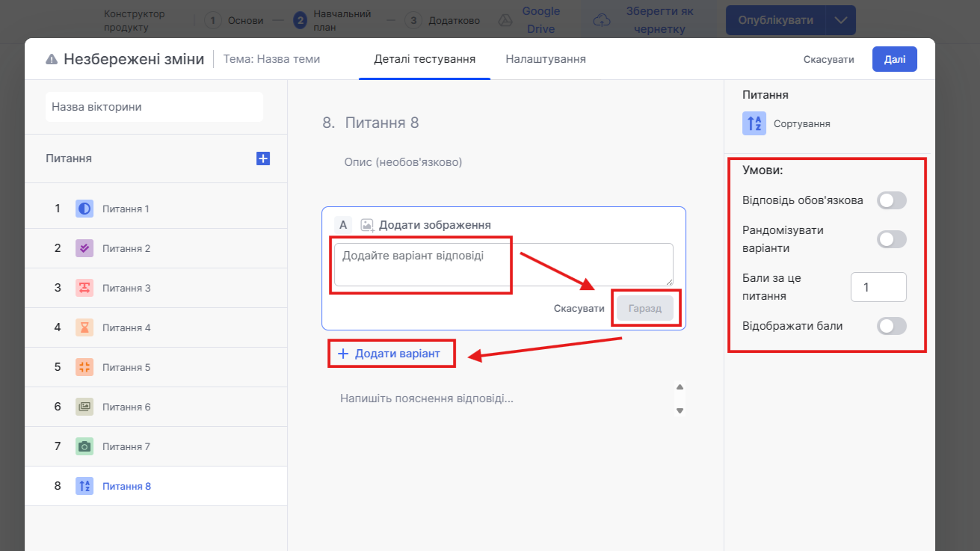The width and height of the screenshot is (980, 551).
Task: Open the dropdown arrow next to Опублікувати
Action: click(x=841, y=20)
